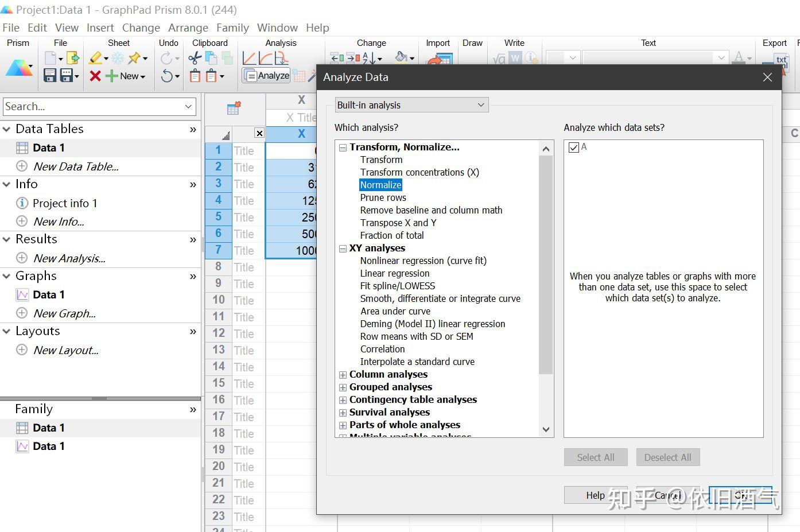800x532 pixels.
Task: Click the Analyze toolbar button
Action: click(x=266, y=76)
